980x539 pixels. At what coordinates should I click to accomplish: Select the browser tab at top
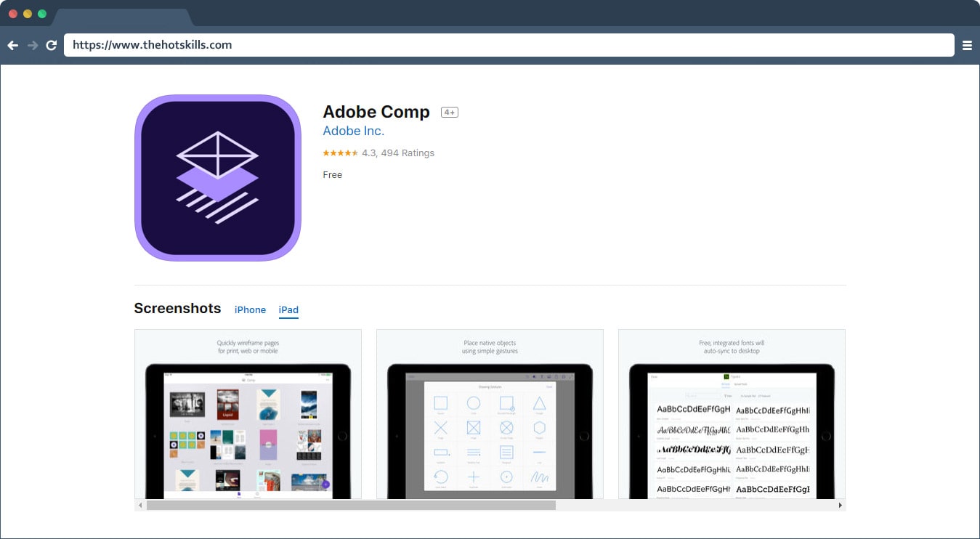pos(122,17)
